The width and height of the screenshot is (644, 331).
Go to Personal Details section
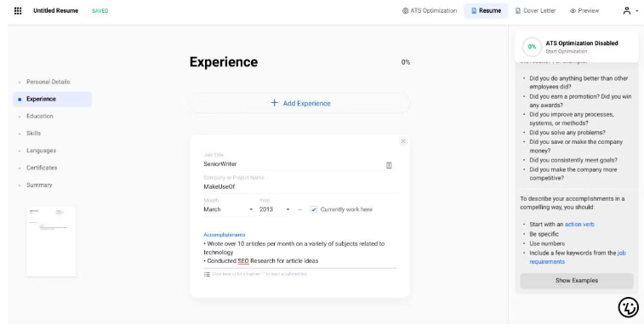click(x=48, y=82)
